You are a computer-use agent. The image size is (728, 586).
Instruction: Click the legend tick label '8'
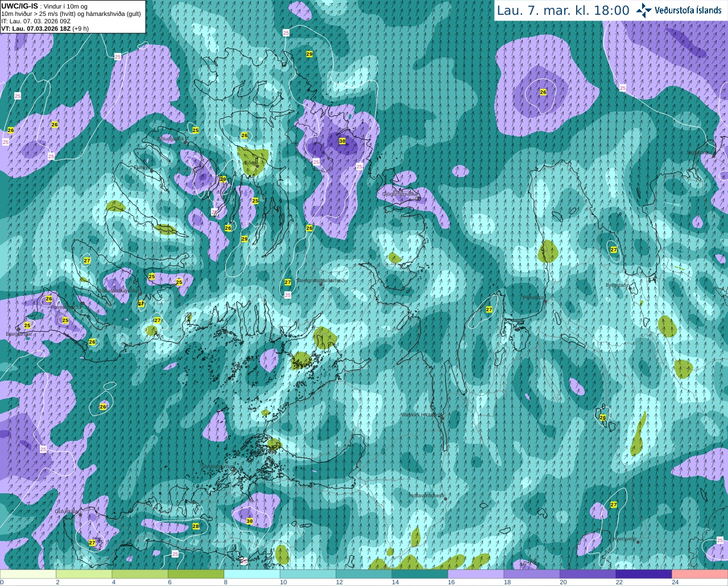click(x=226, y=582)
